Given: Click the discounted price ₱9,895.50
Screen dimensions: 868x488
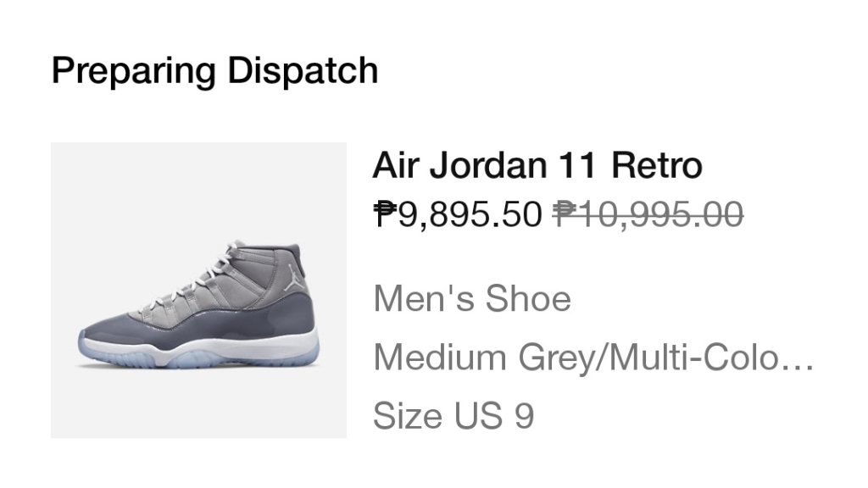Looking at the screenshot, I should click(457, 214).
